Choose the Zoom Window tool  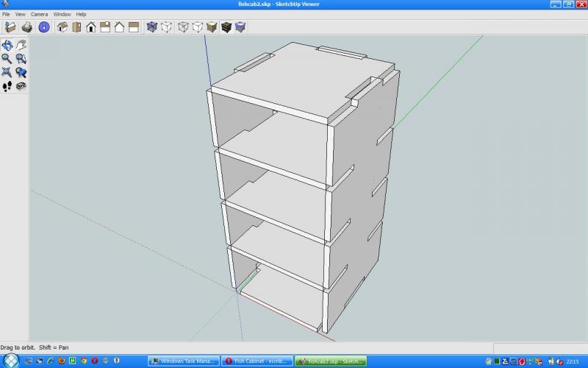[x=21, y=58]
